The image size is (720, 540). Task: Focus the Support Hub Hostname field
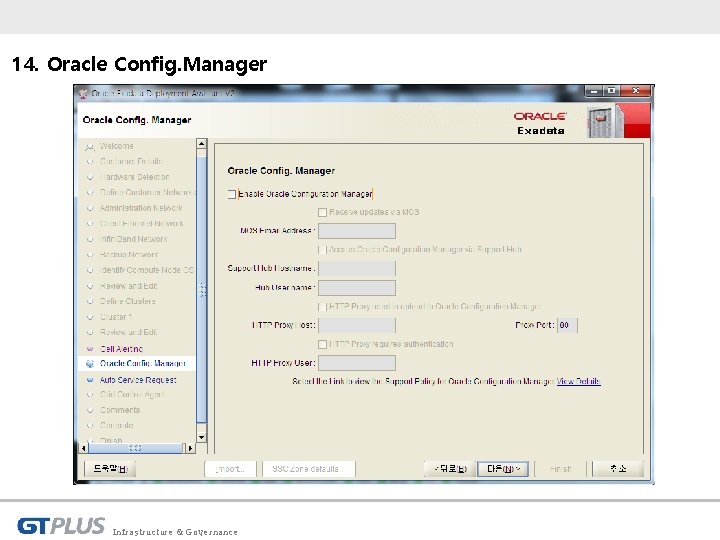(x=357, y=269)
